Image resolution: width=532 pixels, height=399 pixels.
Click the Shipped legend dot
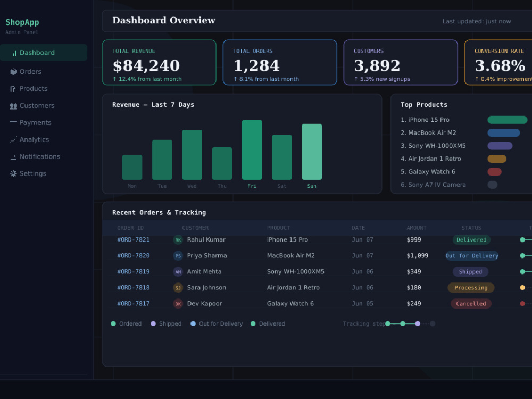pyautogui.click(x=153, y=323)
